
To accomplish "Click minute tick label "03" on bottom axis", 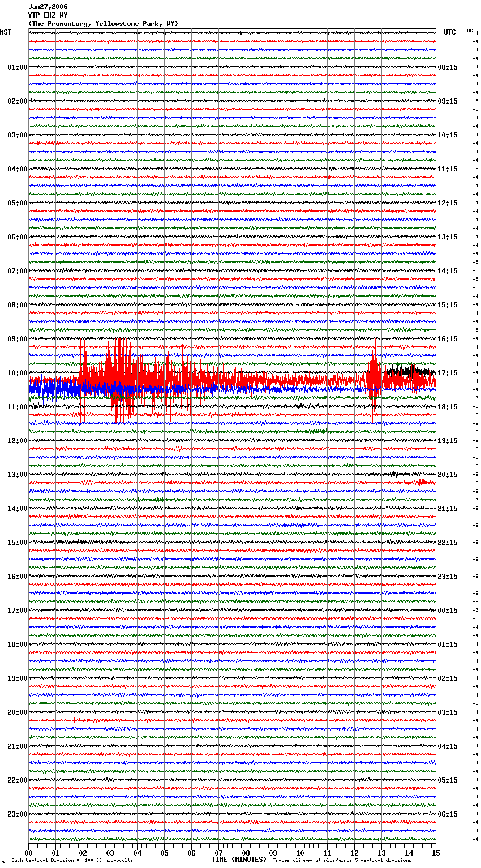I will [110, 853].
